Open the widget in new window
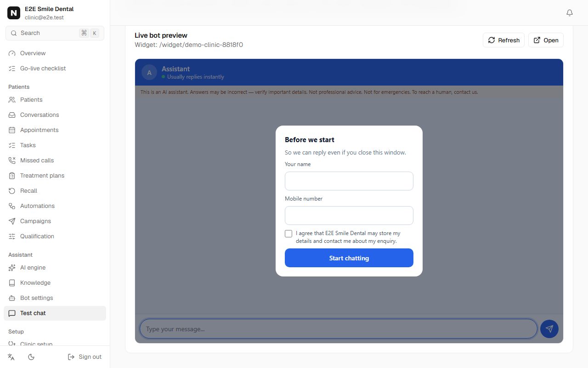Screen dimensions: 588x368 546,40
